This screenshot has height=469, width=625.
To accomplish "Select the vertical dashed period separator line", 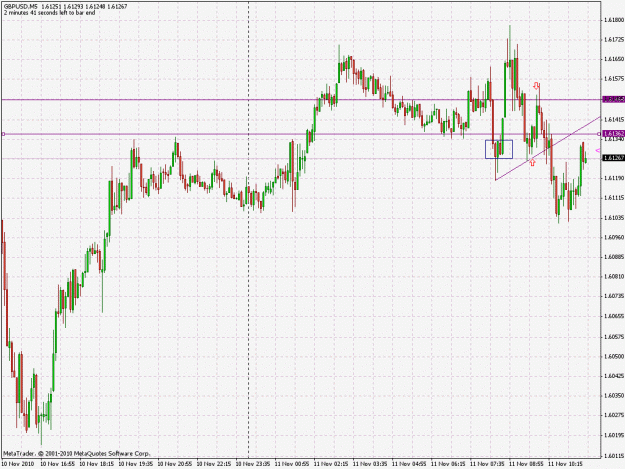I will click(x=249, y=230).
